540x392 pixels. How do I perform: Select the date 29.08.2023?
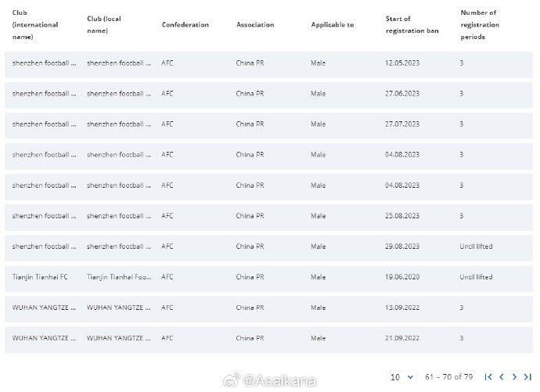click(402, 246)
